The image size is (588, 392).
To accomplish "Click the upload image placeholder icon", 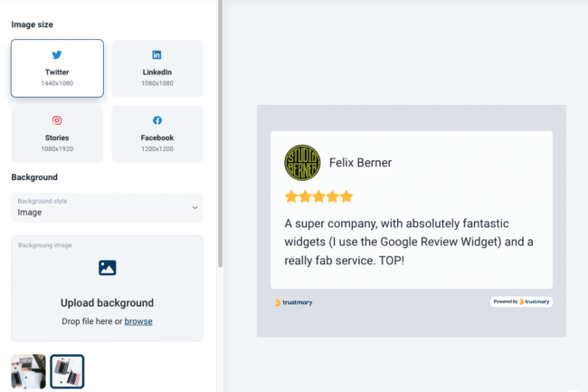I will pyautogui.click(x=107, y=268).
